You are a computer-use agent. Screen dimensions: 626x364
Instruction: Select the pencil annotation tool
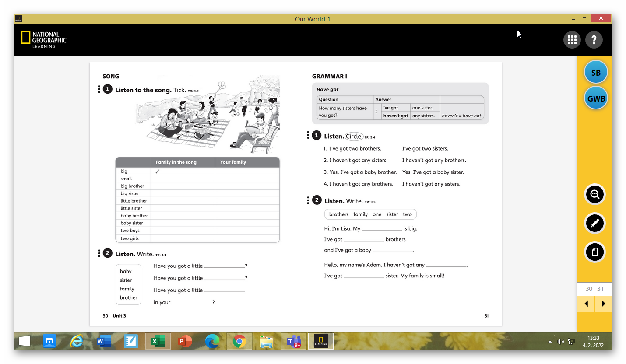tap(594, 223)
